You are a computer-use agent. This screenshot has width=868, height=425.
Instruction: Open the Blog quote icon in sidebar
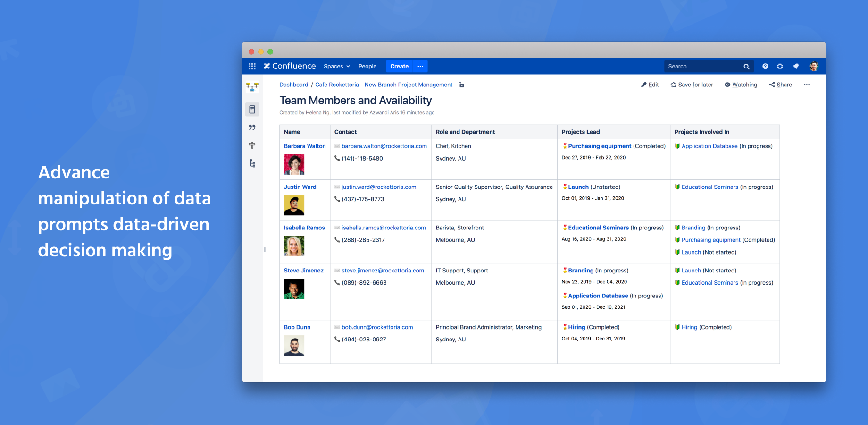click(x=252, y=127)
